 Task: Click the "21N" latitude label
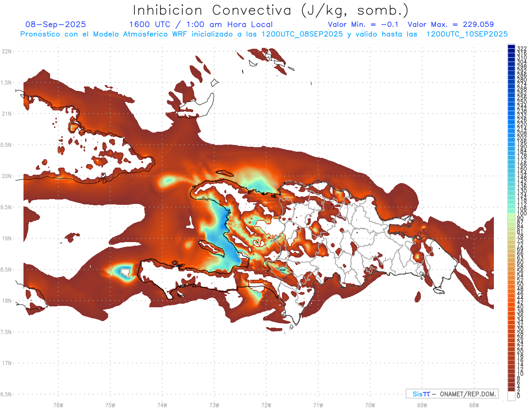point(6,114)
